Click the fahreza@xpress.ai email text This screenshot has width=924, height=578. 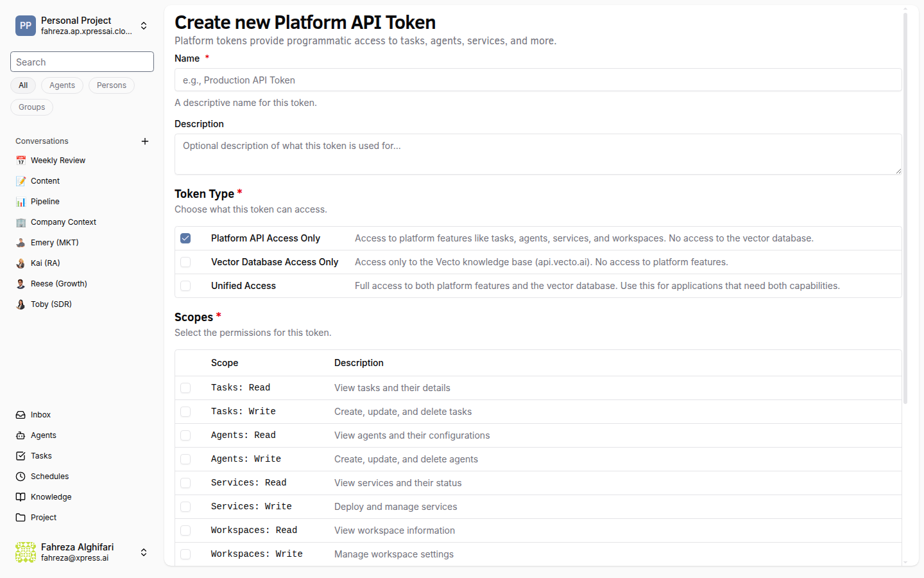tap(74, 558)
